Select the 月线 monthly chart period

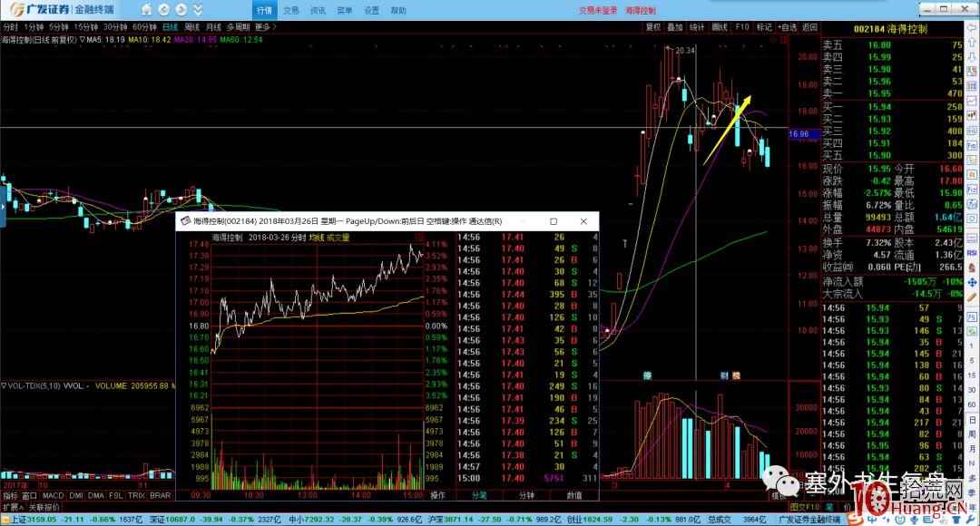click(214, 27)
